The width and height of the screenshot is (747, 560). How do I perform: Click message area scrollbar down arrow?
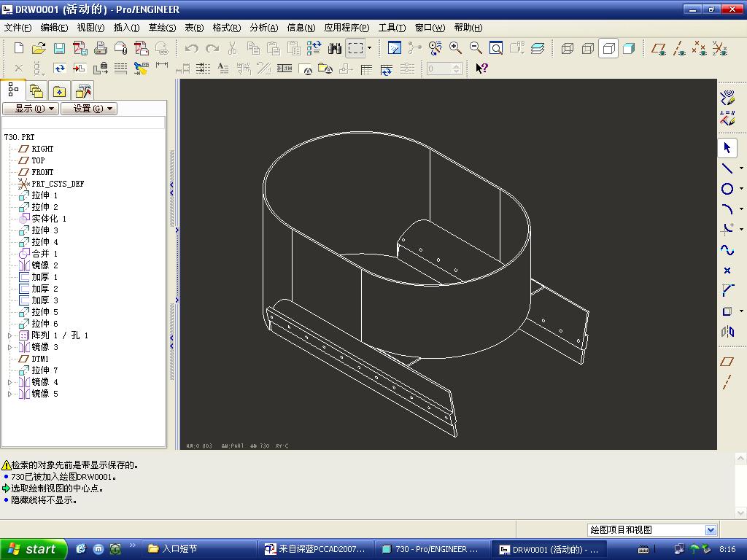(x=740, y=513)
